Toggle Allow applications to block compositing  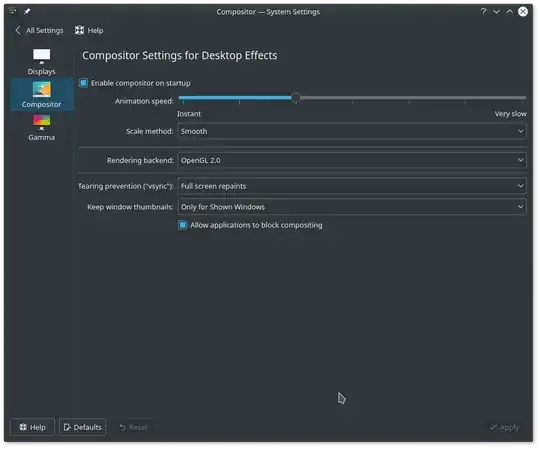click(x=183, y=225)
